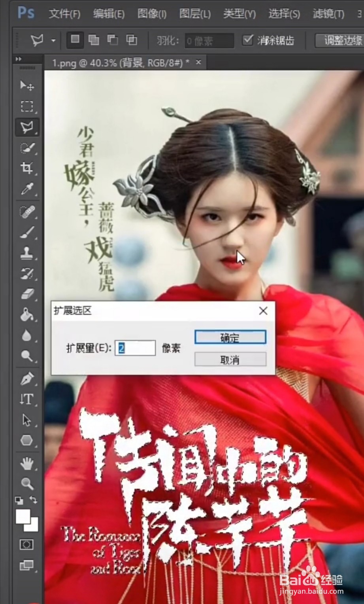
Task: Open the 选择(S) menu
Action: [x=284, y=14]
